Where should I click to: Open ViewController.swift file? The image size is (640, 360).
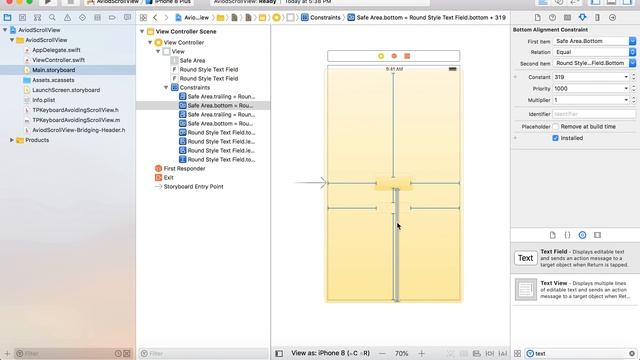click(58, 60)
